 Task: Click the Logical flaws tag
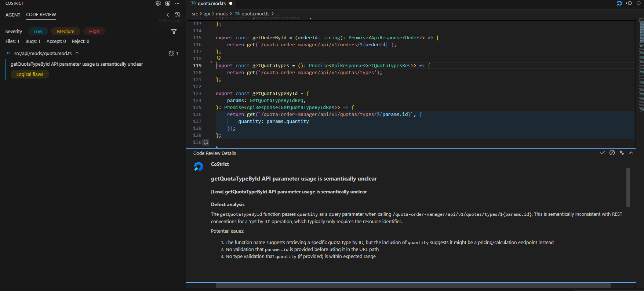pos(30,74)
